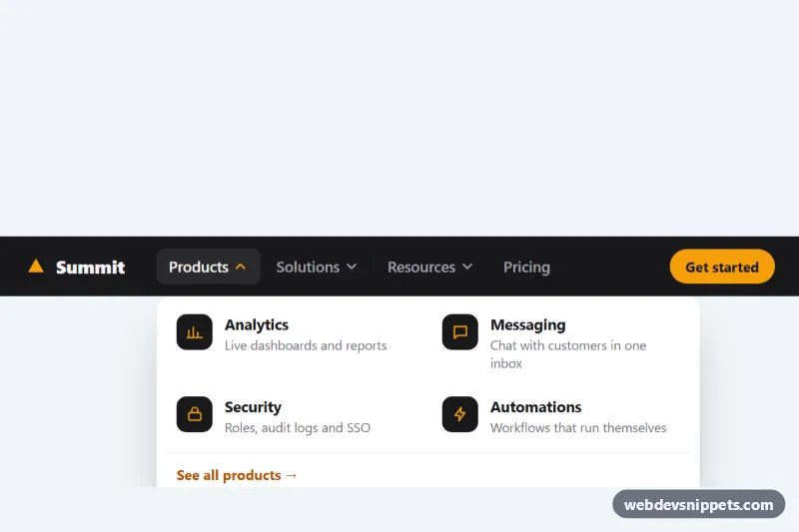Click the Analytics bar chart icon

194,332
